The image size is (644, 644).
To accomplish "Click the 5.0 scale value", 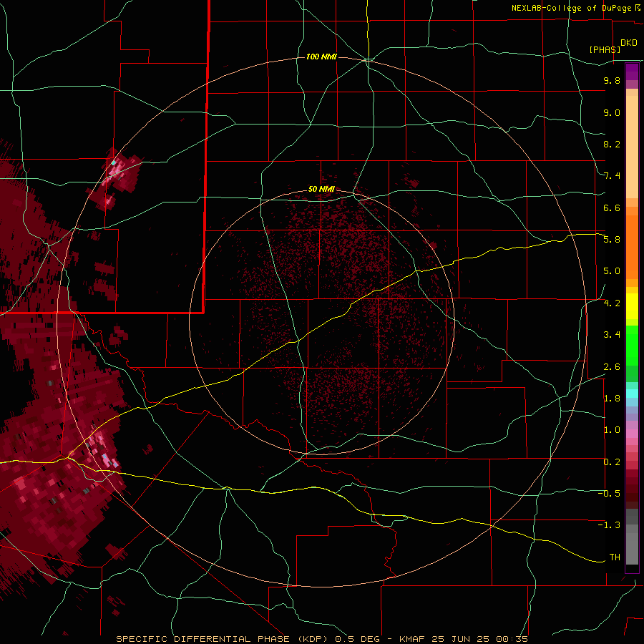I will 612,271.
